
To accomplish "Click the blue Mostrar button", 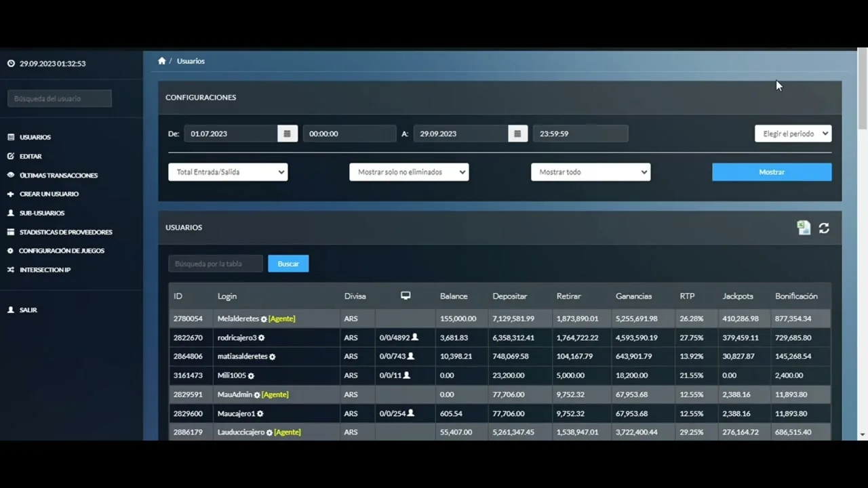I will (x=772, y=172).
